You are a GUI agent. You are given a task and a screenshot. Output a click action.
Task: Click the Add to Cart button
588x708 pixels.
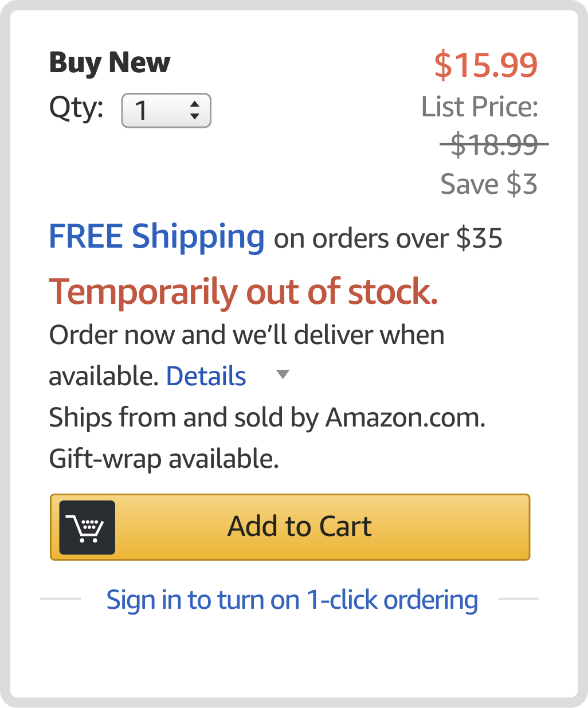pyautogui.click(x=299, y=526)
